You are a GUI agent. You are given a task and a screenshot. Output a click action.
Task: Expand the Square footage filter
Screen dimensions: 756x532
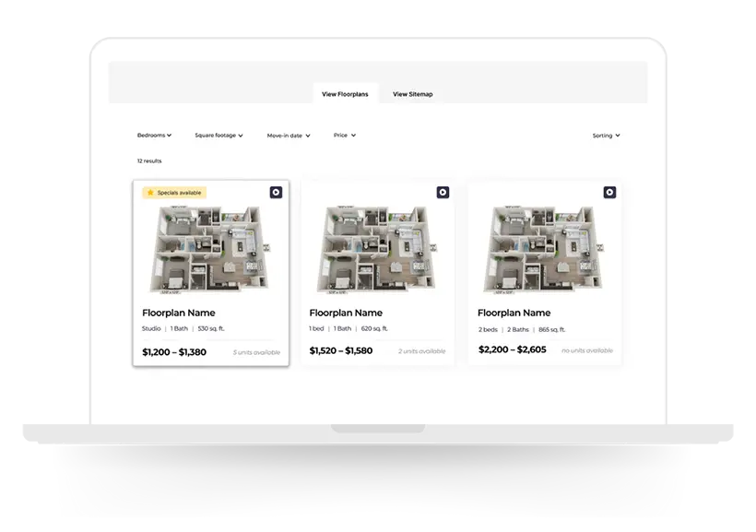pos(219,136)
